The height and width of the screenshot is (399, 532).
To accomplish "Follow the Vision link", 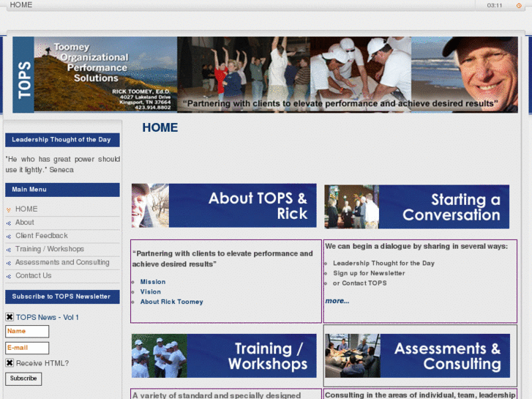I will (x=150, y=291).
